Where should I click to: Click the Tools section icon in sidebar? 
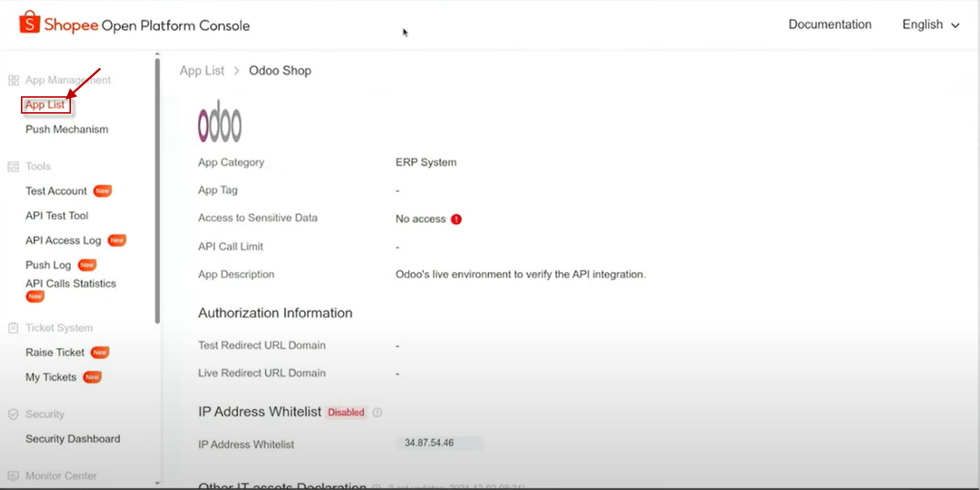click(x=13, y=166)
